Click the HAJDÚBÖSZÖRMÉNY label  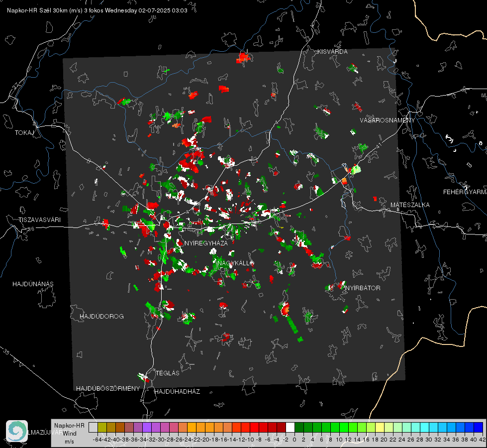click(x=108, y=388)
